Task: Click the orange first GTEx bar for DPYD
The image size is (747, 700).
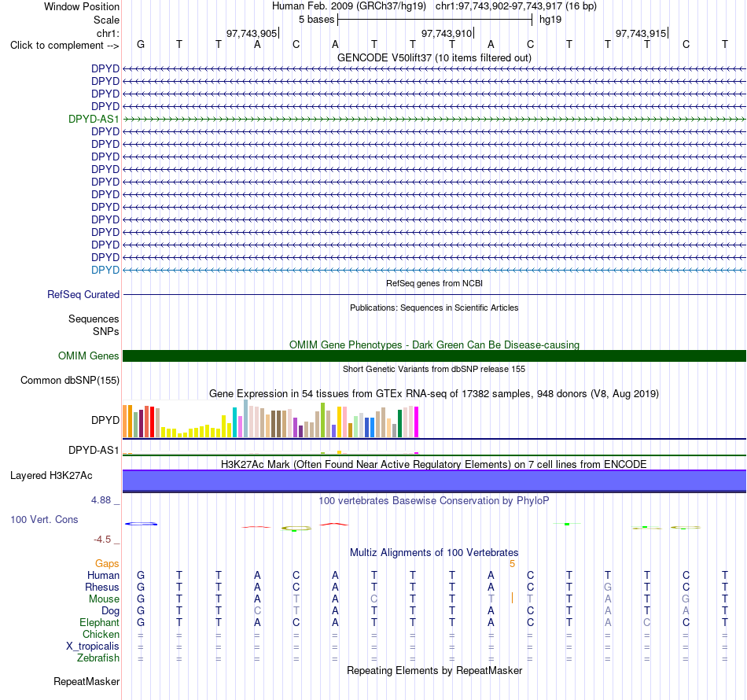Action: tap(125, 422)
